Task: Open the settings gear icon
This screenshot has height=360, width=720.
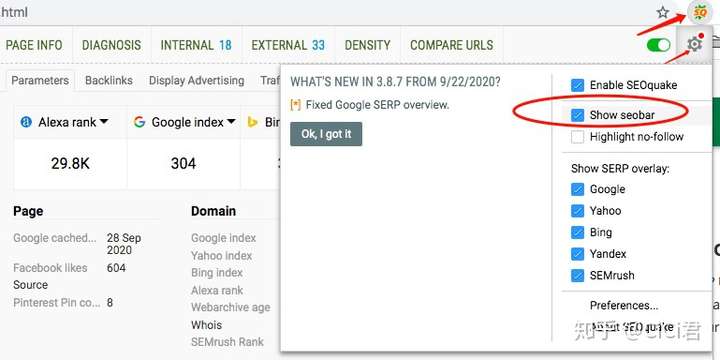Action: point(694,44)
